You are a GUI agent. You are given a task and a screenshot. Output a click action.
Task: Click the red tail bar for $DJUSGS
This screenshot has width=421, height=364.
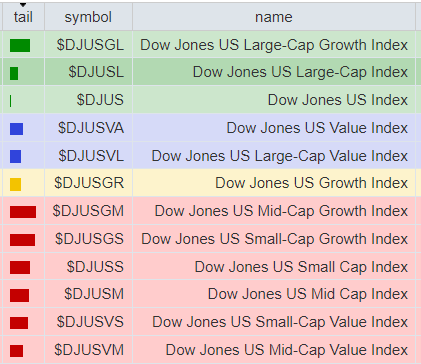tap(22, 240)
